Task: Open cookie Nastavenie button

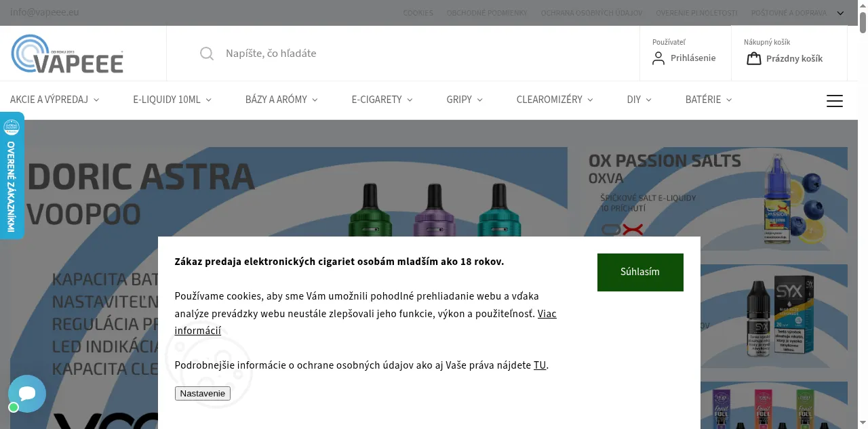Action: pyautogui.click(x=203, y=393)
